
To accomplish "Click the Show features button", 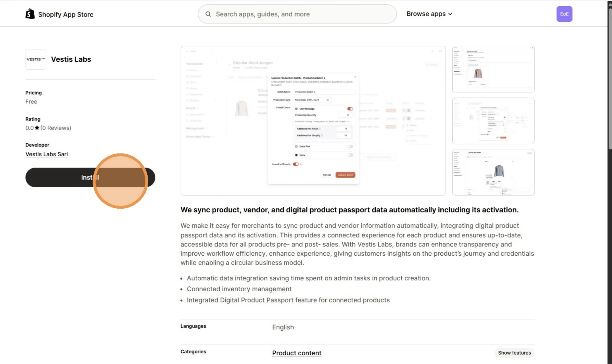I will coord(514,353).
